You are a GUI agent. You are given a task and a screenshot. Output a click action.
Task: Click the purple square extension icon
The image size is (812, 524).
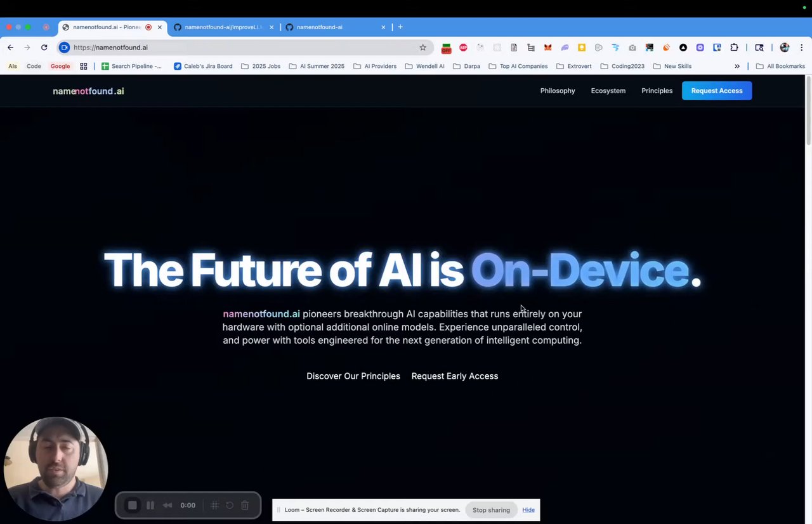(700, 48)
